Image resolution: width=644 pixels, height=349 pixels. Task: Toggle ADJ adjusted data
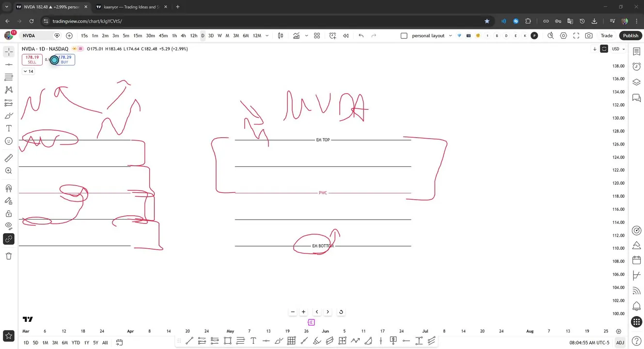(620, 343)
